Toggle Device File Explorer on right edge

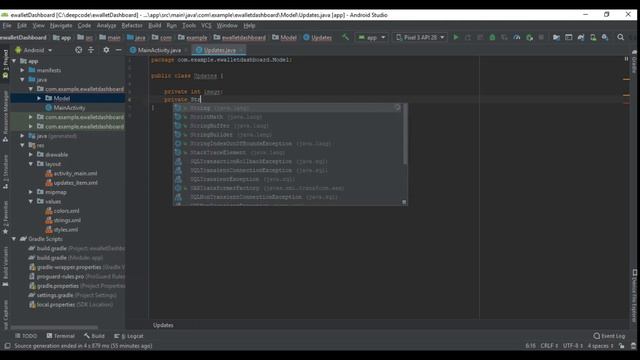pyautogui.click(x=634, y=296)
